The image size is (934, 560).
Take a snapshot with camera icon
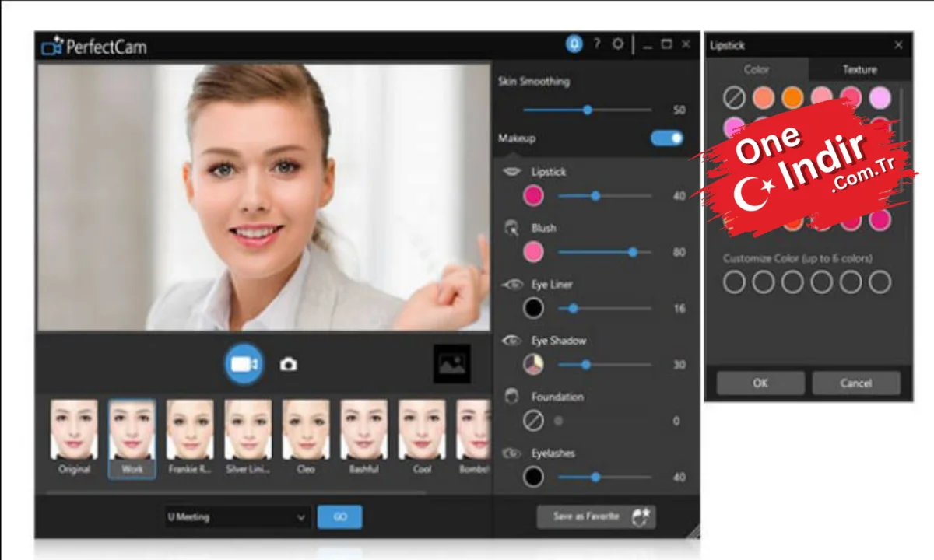pos(289,364)
